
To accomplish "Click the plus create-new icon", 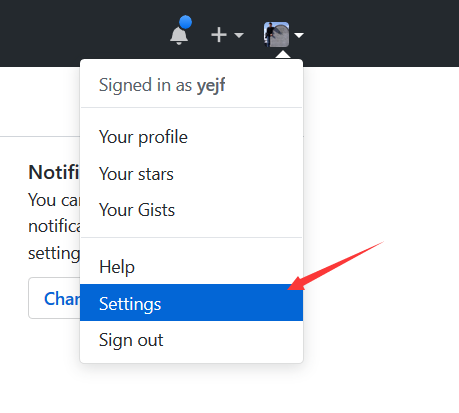I will click(x=219, y=35).
